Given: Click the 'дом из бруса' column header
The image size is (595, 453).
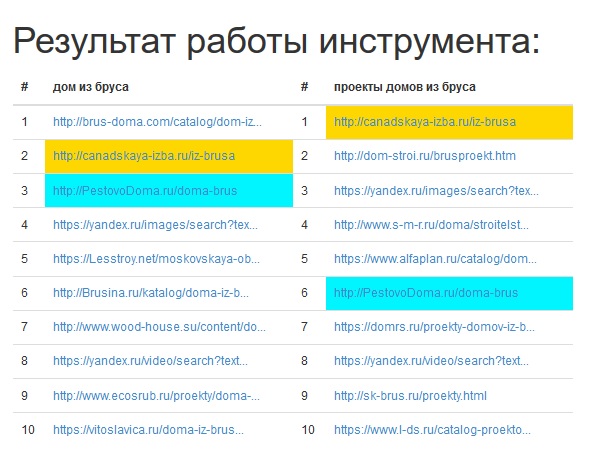Looking at the screenshot, I should point(91,87).
